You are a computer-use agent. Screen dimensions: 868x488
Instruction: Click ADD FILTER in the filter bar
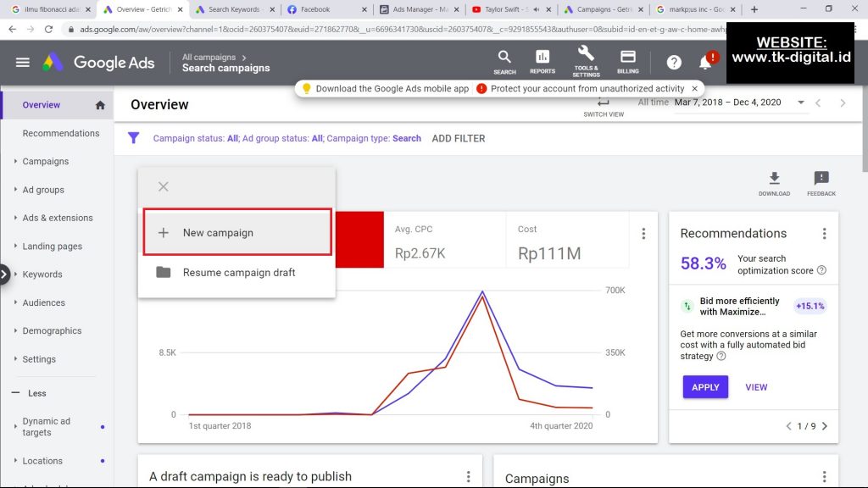[459, 138]
